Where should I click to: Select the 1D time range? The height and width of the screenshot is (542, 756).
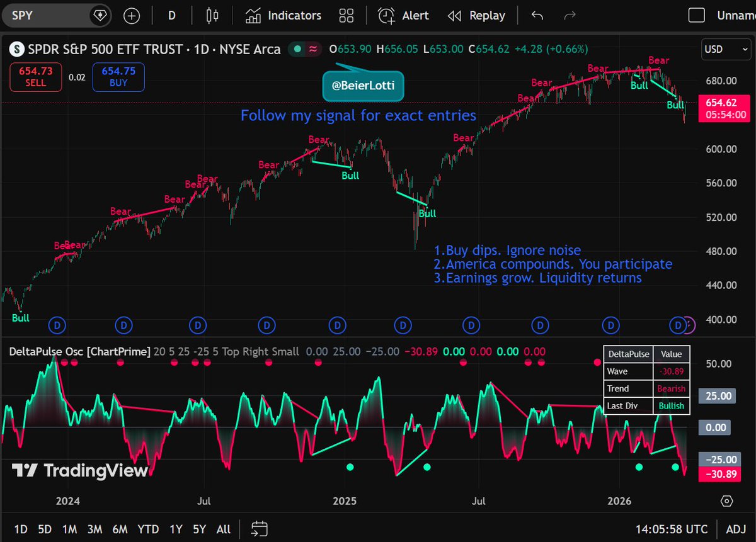click(21, 529)
